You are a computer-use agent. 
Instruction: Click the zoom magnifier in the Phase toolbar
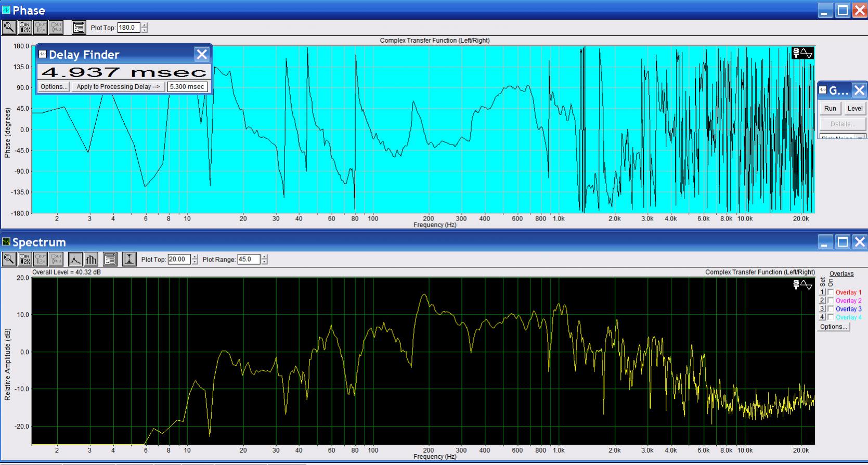tap(9, 28)
